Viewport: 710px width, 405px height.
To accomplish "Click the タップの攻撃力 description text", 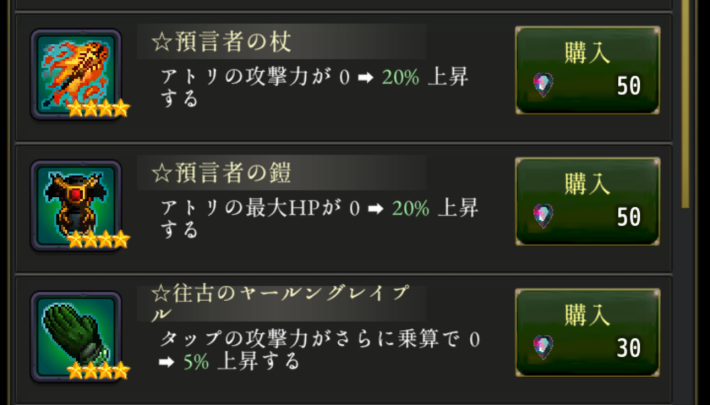I will 320,350.
